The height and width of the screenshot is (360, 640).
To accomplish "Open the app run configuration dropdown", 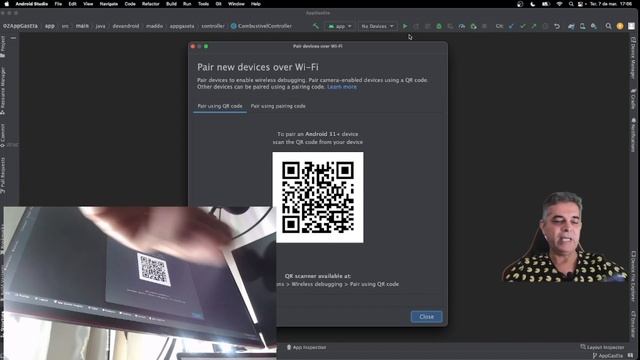I will (340, 26).
